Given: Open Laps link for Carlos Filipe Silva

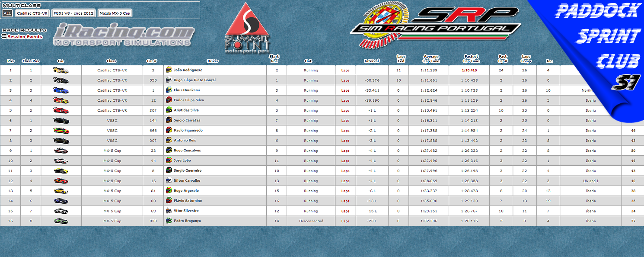Looking at the screenshot, I should [x=345, y=100].
